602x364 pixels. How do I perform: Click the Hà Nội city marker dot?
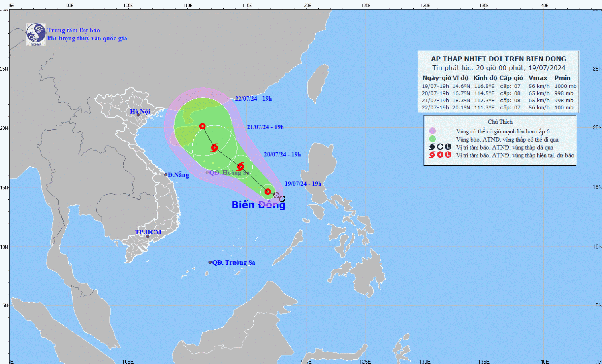(x=138, y=115)
